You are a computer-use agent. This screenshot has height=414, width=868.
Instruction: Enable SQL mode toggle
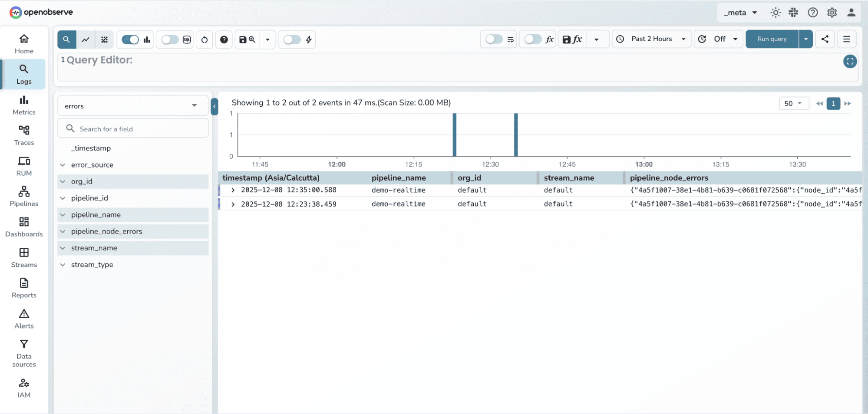click(x=170, y=39)
